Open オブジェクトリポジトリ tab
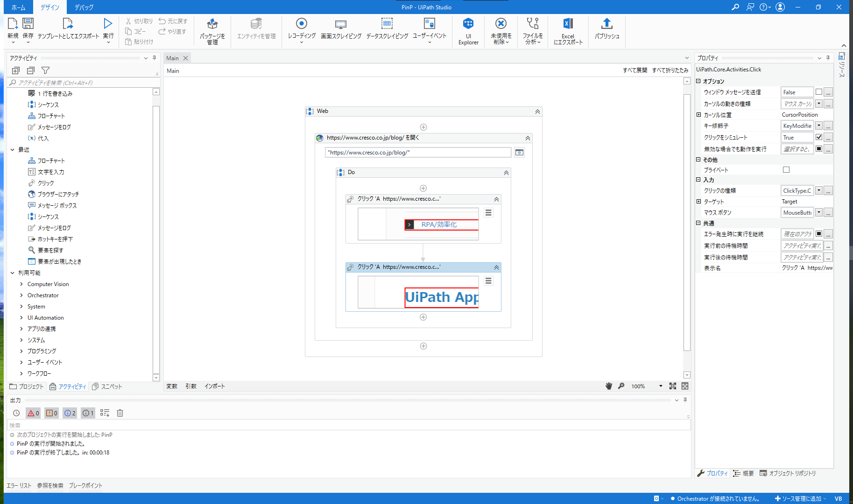Viewport: 853px width, 504px height. (x=788, y=473)
